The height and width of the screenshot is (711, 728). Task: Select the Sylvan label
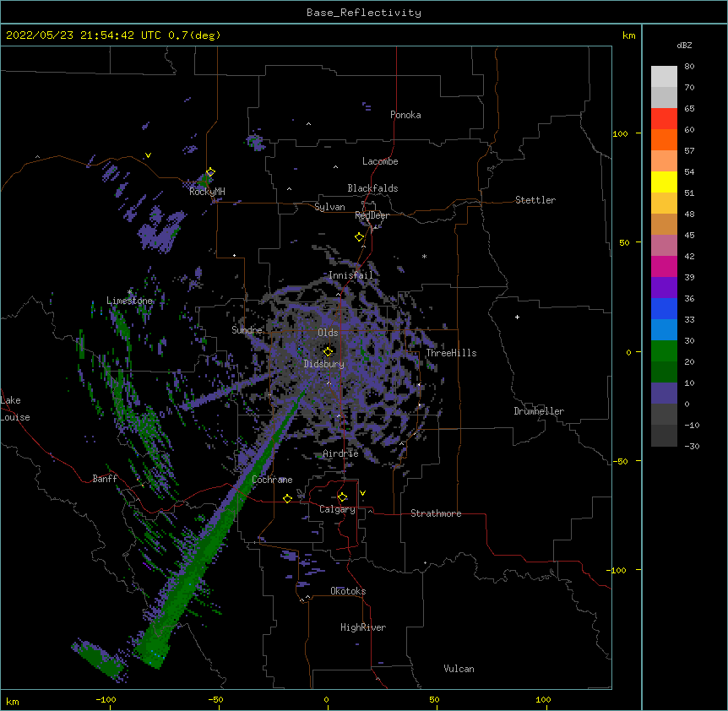(329, 207)
